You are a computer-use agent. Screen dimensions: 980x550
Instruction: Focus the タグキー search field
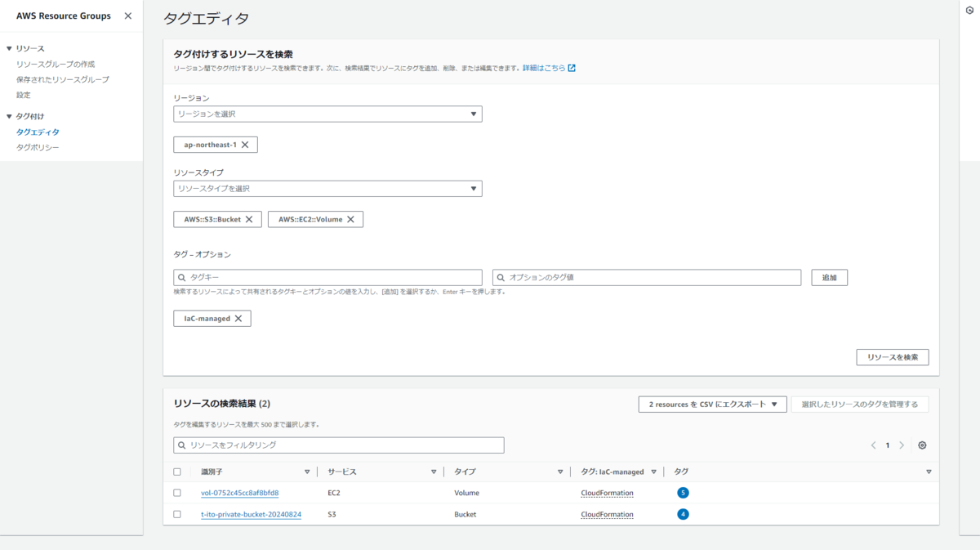pyautogui.click(x=327, y=278)
